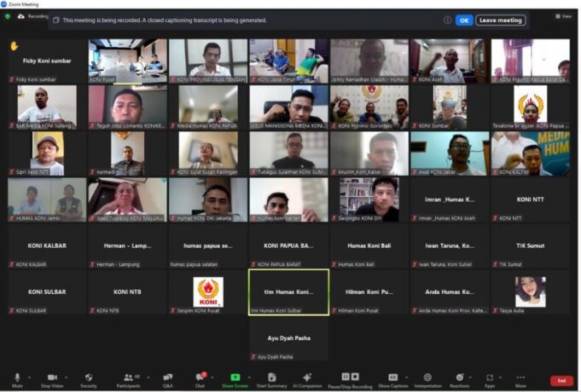Select the highlighted tim Humas Koni Sulbar tile

pyautogui.click(x=288, y=292)
